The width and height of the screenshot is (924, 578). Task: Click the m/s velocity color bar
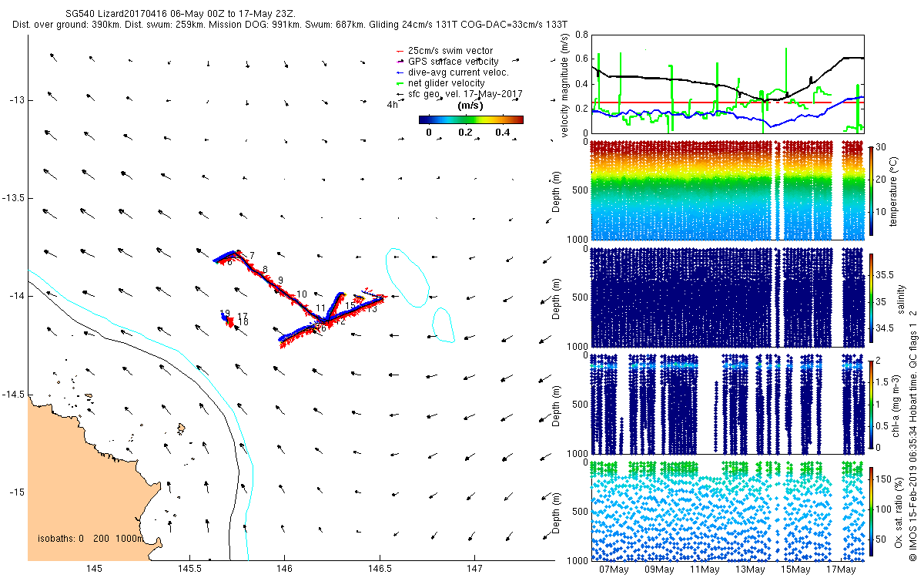[471, 119]
